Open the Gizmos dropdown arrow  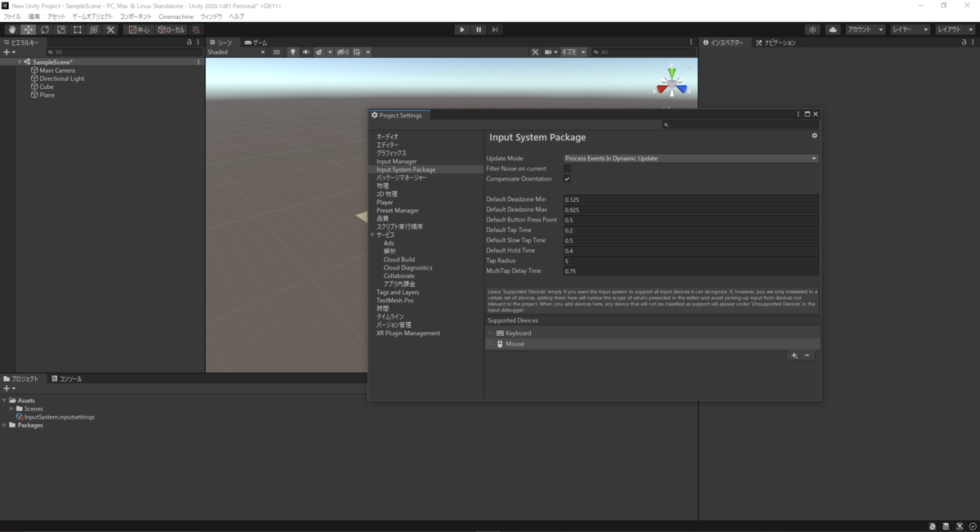coord(584,51)
